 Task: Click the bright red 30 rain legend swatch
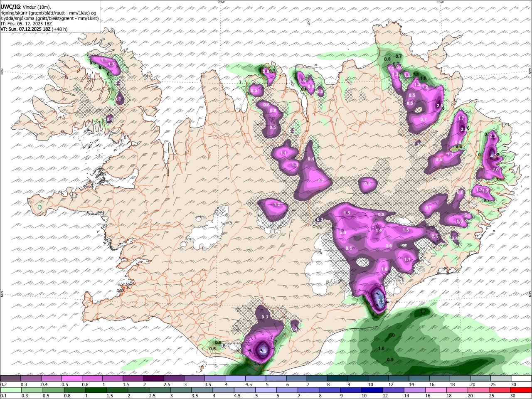pyautogui.click(x=521, y=390)
